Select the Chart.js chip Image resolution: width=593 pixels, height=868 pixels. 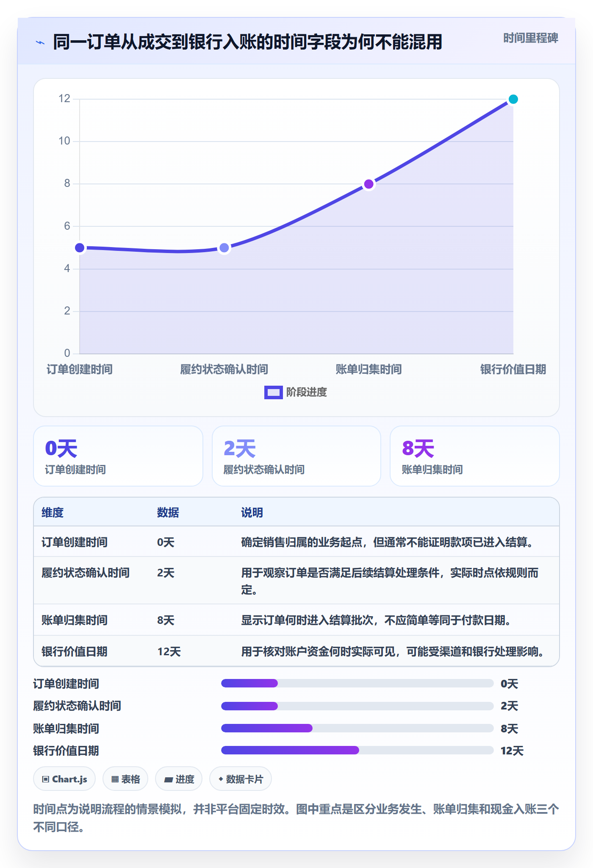click(x=64, y=779)
